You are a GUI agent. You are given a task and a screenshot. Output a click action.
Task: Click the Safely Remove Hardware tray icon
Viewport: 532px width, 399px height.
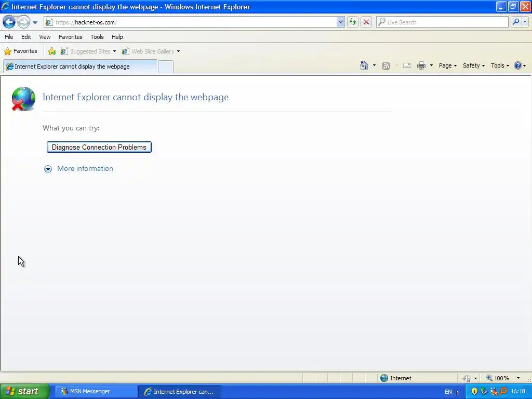tap(484, 391)
